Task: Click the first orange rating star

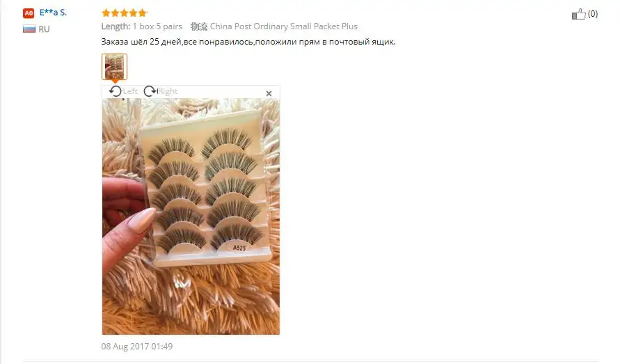Action: click(106, 13)
